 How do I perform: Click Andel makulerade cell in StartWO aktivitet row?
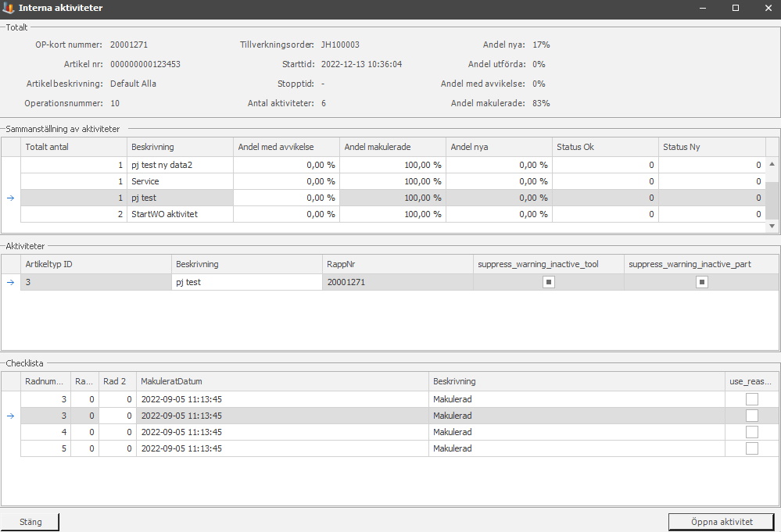pos(392,214)
